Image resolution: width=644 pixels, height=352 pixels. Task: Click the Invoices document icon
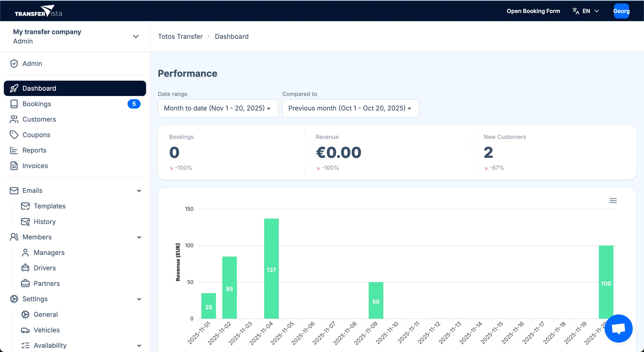[14, 166]
